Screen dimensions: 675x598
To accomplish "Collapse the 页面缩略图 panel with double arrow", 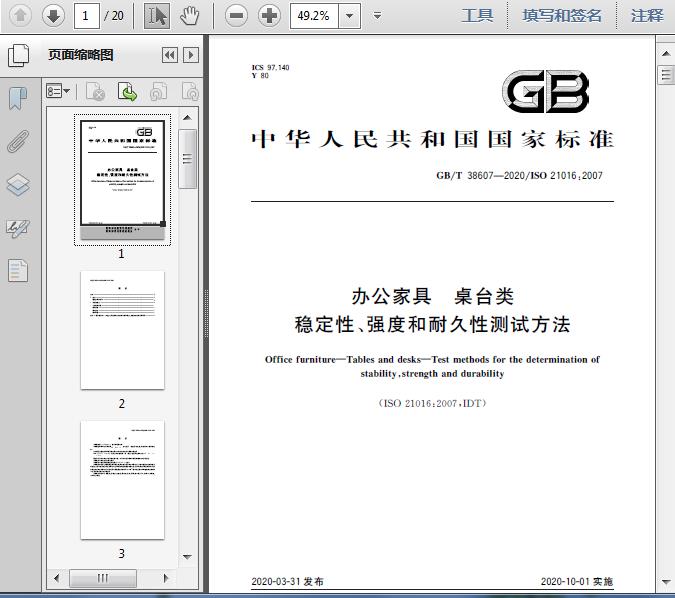I will click(x=170, y=55).
